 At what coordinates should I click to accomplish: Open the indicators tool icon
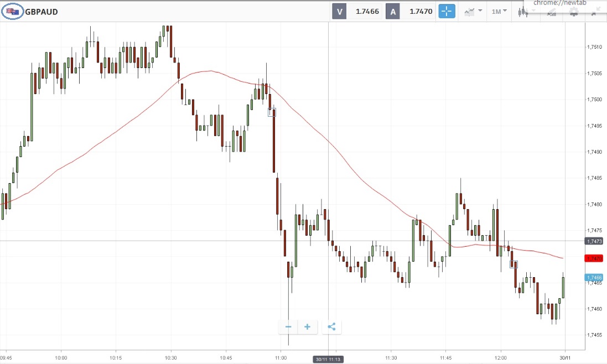(551, 12)
